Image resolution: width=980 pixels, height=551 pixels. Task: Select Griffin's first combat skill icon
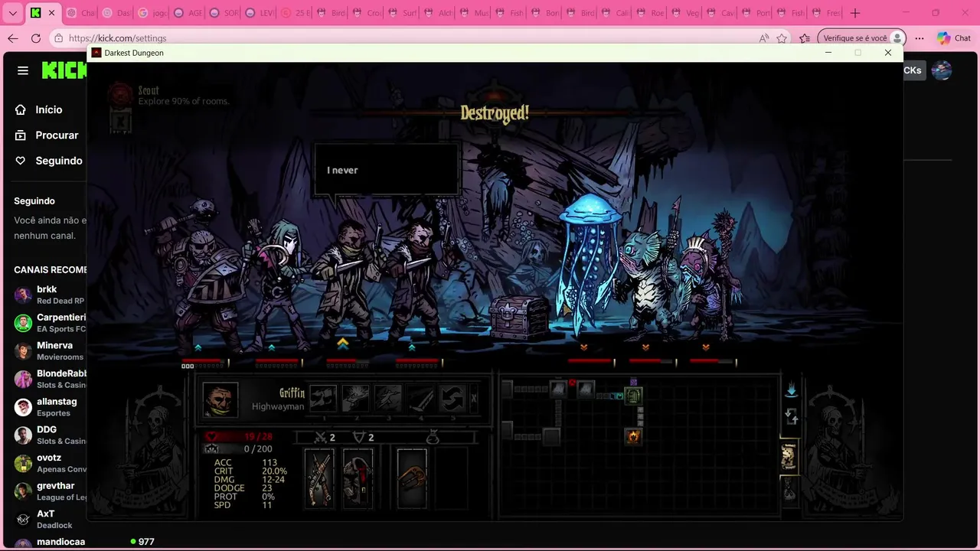(322, 399)
